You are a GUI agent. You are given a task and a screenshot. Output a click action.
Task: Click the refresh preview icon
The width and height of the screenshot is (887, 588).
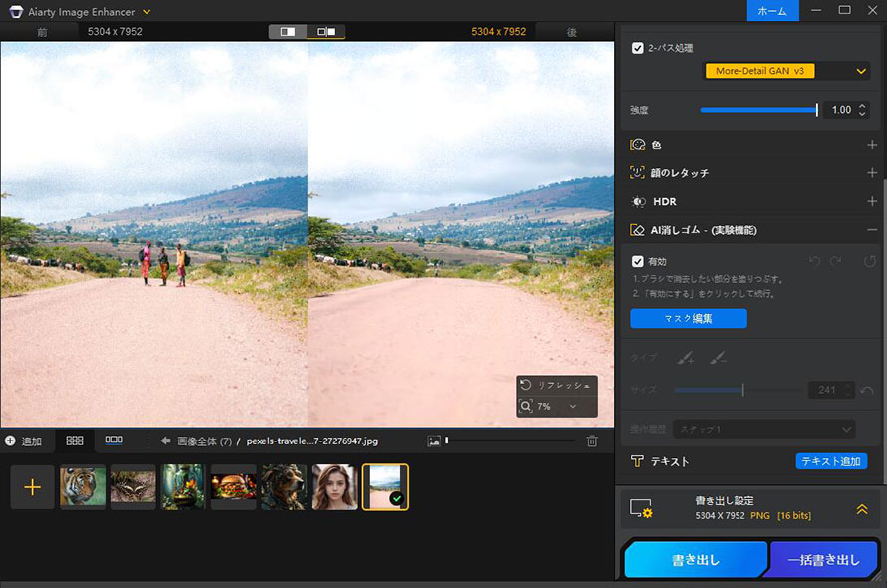coord(526,385)
